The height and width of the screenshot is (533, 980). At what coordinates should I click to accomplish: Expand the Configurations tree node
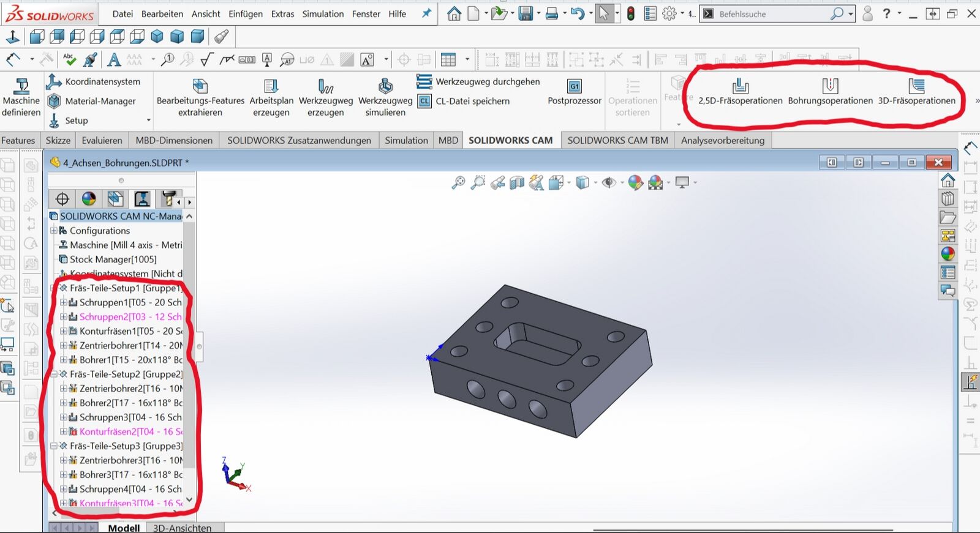(x=54, y=231)
